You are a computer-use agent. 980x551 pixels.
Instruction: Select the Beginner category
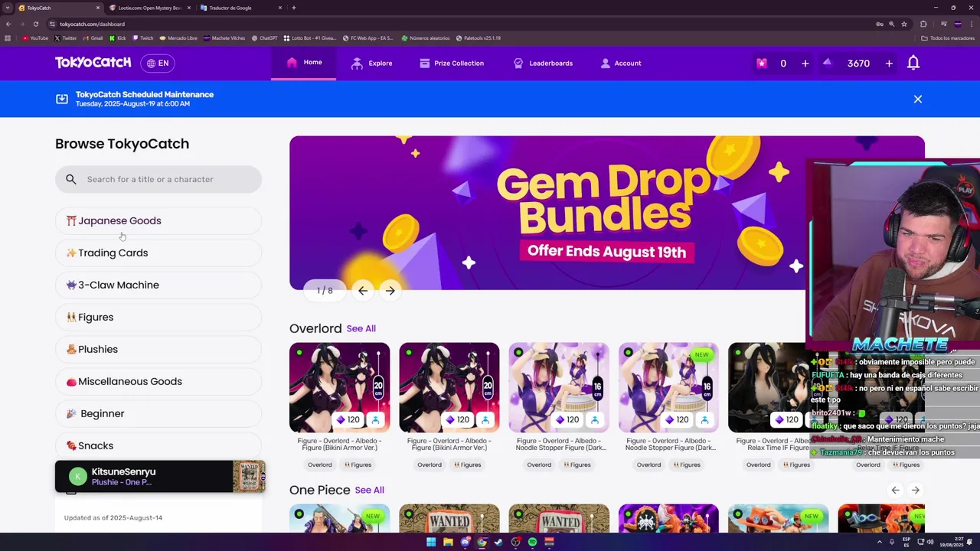(158, 413)
